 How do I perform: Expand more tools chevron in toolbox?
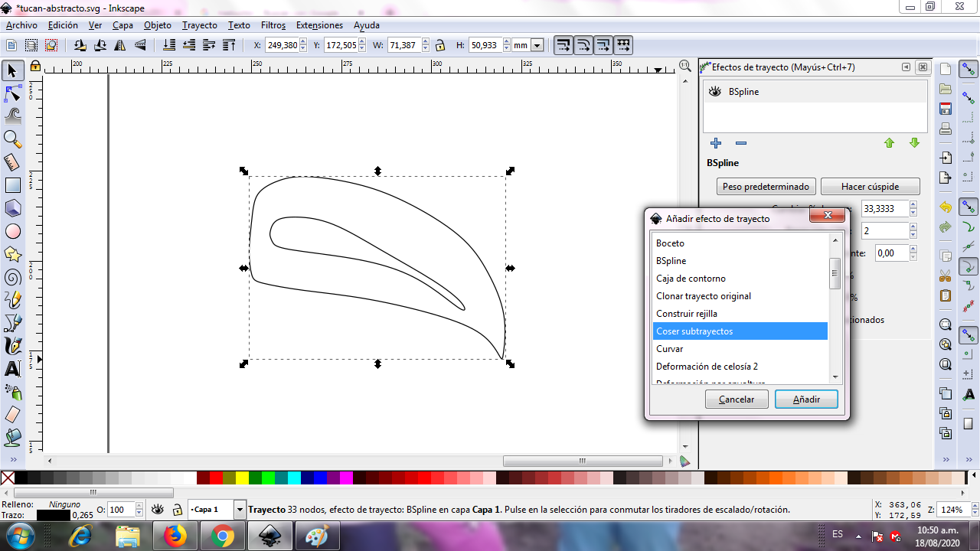click(x=12, y=459)
